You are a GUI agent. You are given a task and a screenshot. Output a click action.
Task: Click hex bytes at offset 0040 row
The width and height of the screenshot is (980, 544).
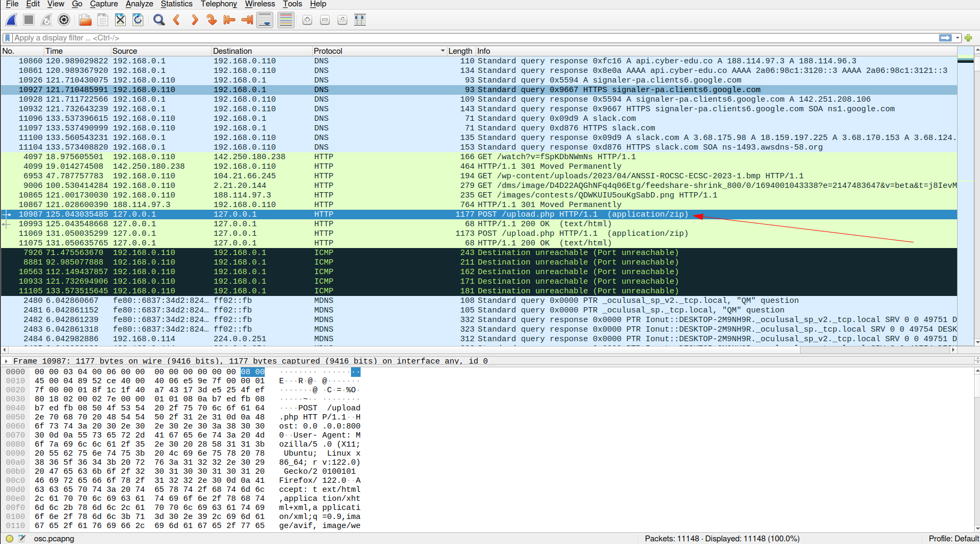[150, 408]
